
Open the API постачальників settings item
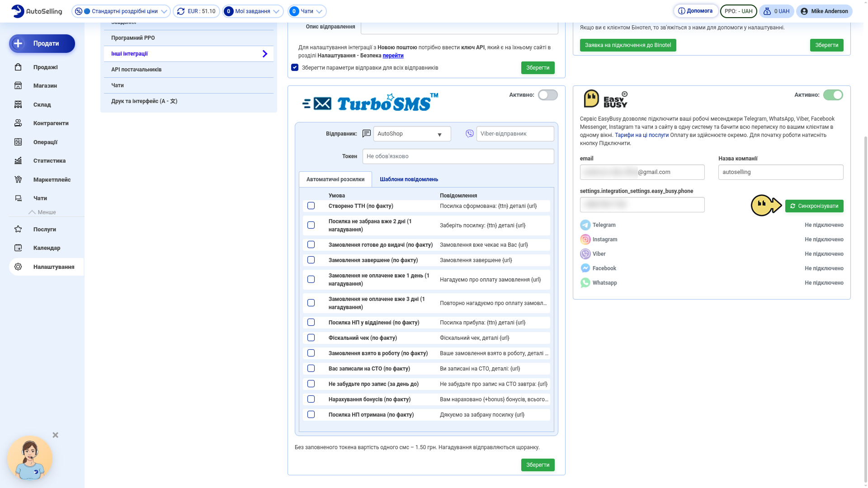(189, 70)
